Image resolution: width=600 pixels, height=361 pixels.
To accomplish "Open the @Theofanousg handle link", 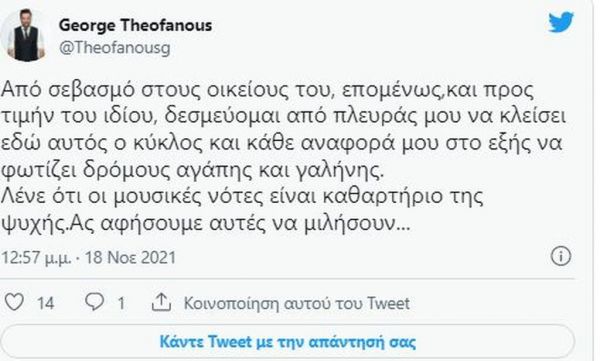I will coord(115,48).
